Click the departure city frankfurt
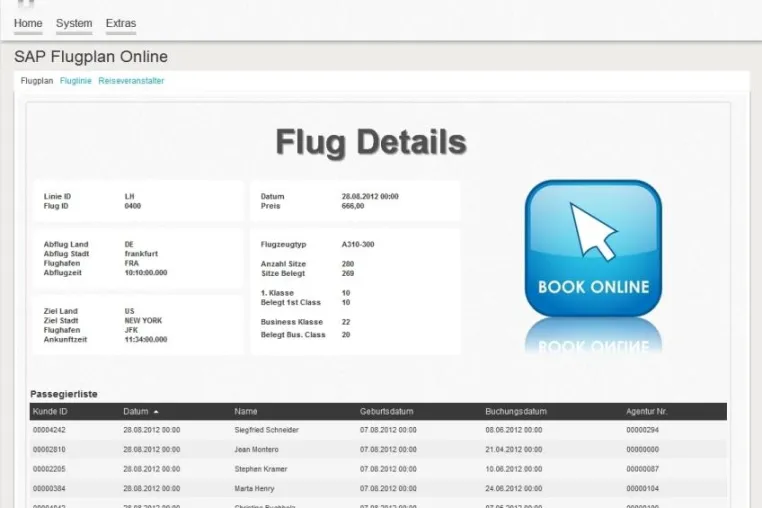762x508 pixels. coord(141,254)
